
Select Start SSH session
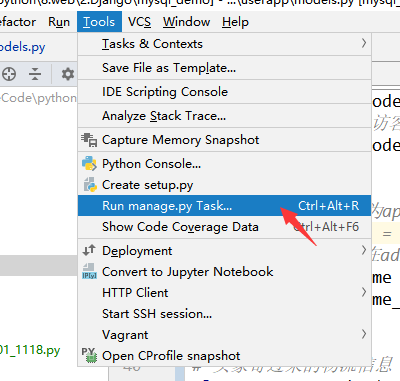224,313
